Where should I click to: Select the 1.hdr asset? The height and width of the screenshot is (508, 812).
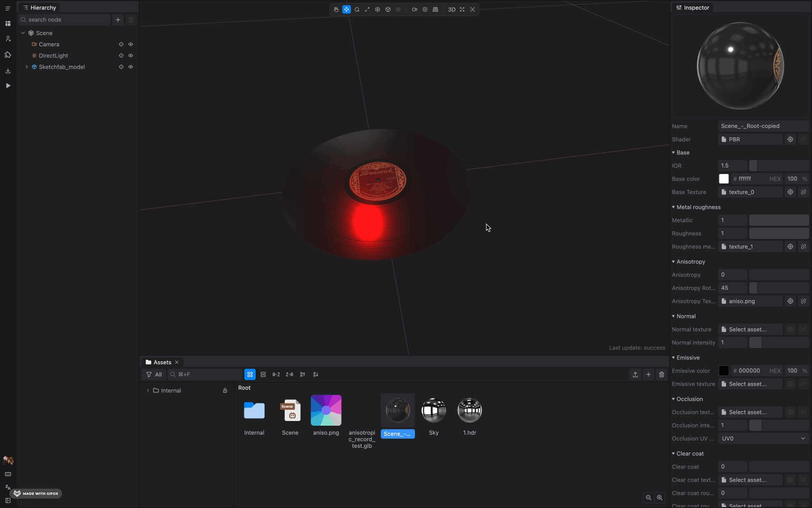click(x=469, y=410)
